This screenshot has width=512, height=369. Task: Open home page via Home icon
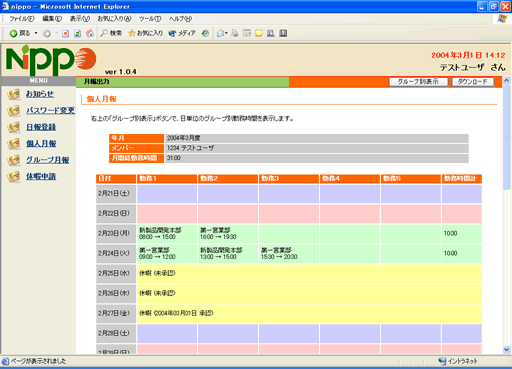coord(90,33)
